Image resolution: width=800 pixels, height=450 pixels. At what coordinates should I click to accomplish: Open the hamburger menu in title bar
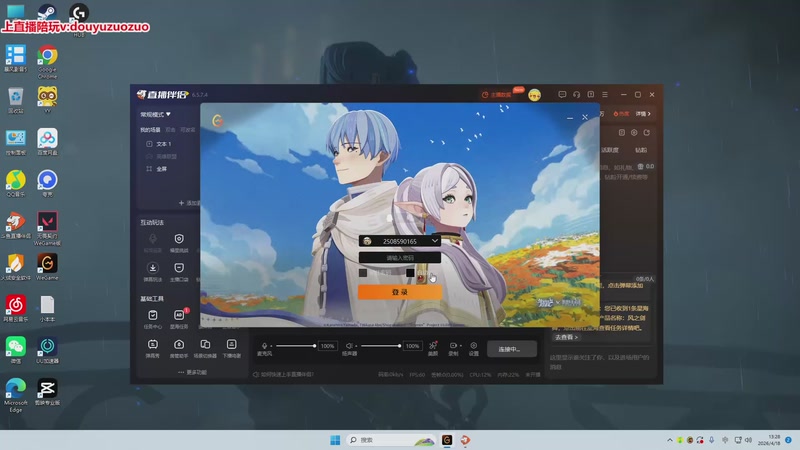click(605, 94)
